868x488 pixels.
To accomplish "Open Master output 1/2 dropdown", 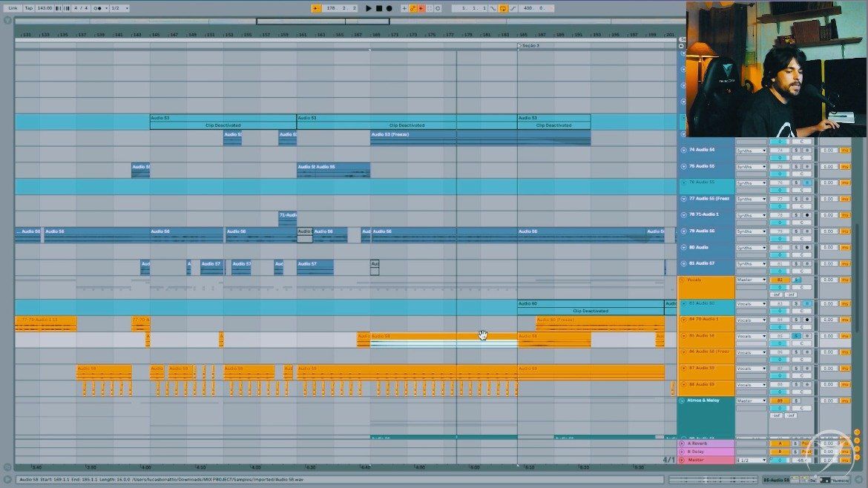I will click(x=752, y=461).
